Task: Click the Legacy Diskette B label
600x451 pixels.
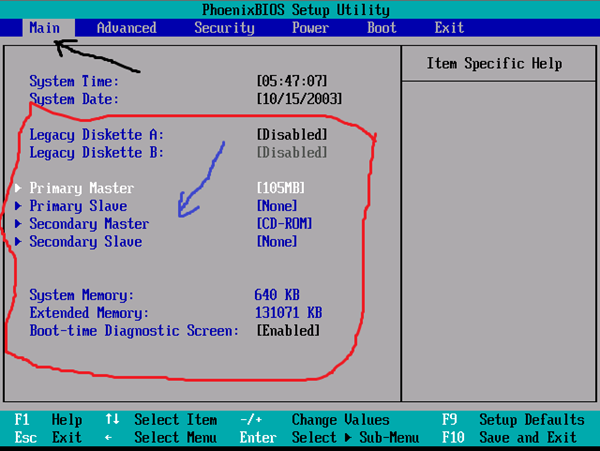Action: point(97,153)
